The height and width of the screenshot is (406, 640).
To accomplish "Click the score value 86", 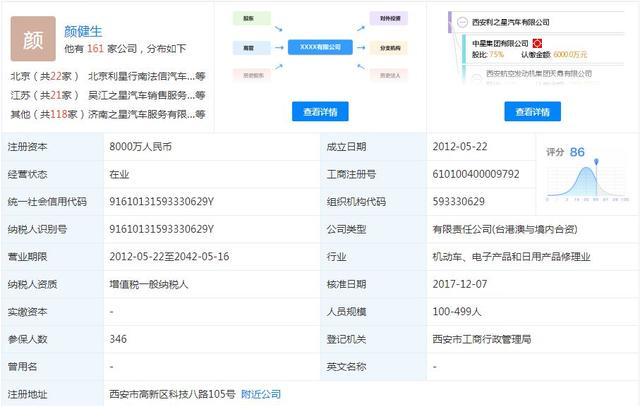I will [577, 152].
